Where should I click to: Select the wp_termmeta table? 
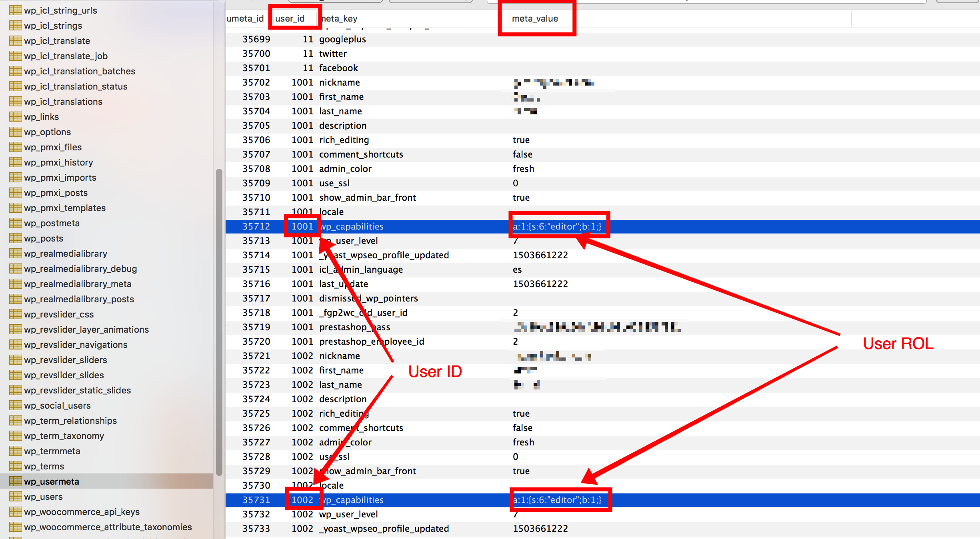(x=52, y=451)
